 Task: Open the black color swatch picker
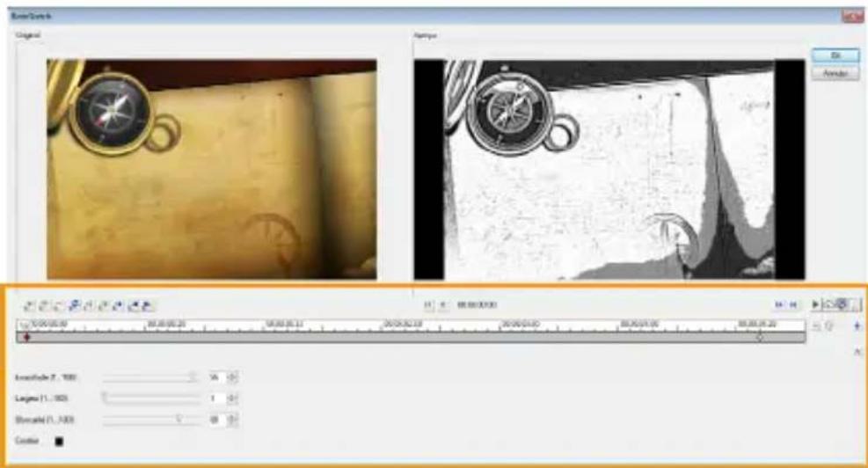pos(59,442)
